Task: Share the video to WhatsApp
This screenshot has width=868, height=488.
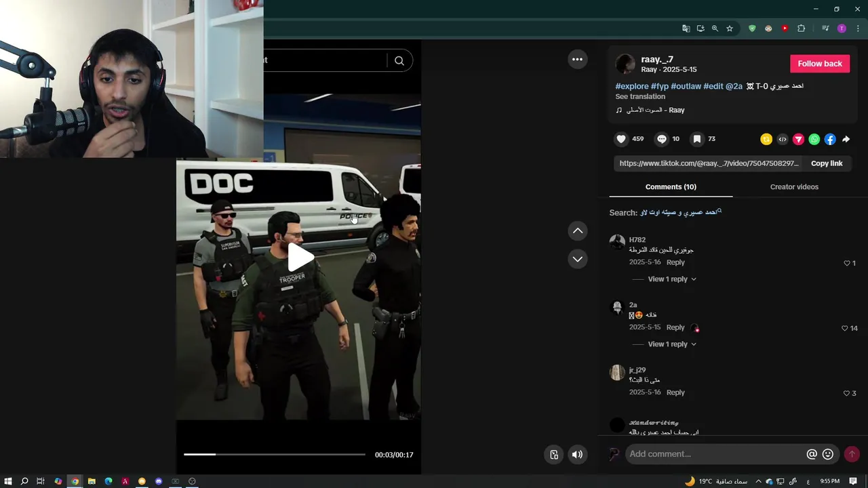Action: tap(814, 139)
